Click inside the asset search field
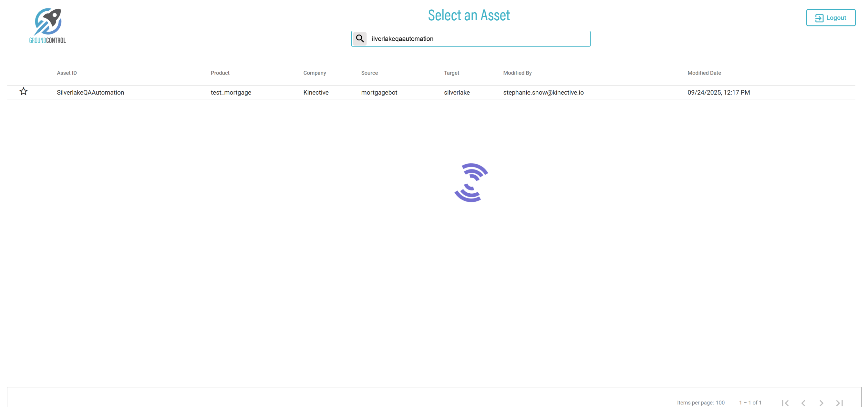868x407 pixels. [x=478, y=39]
